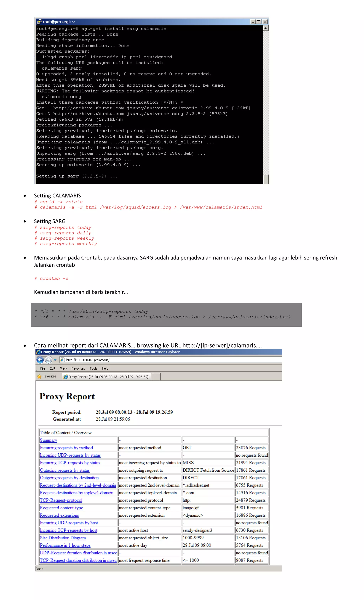Open Incoming requests by method link

coord(66,448)
